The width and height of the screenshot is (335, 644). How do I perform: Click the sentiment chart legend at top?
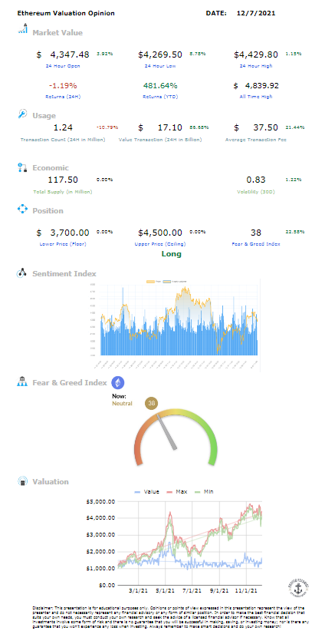tap(168, 282)
